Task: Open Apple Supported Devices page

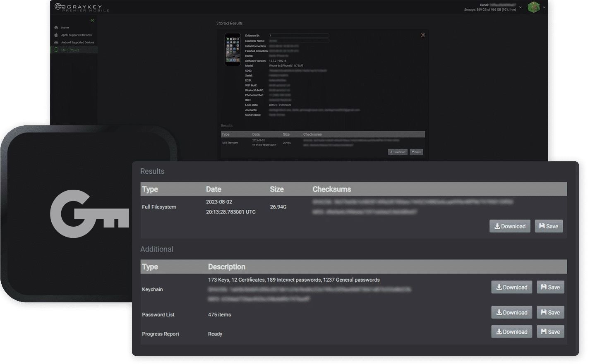Action: [76, 35]
